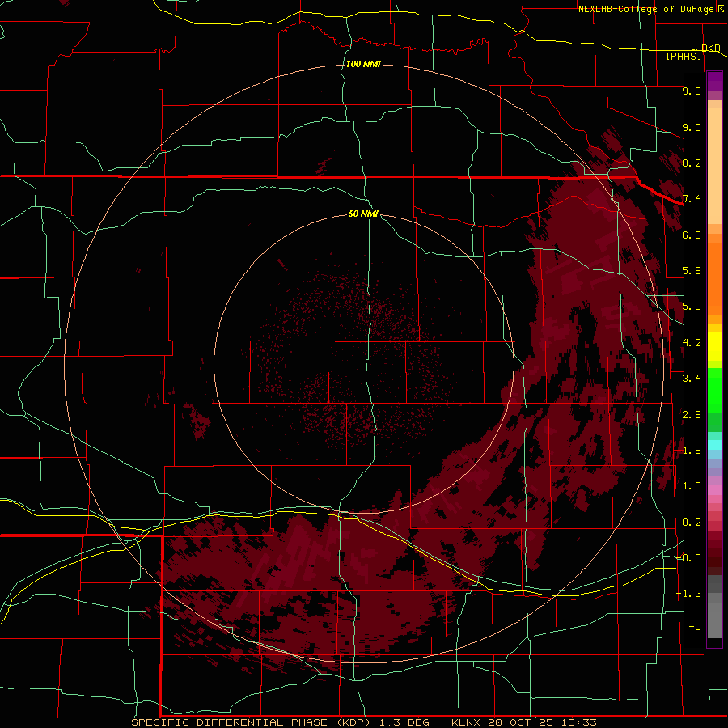This screenshot has width=728, height=728.
Task: Click the 5.8 value on the color scale
Action: coord(692,271)
